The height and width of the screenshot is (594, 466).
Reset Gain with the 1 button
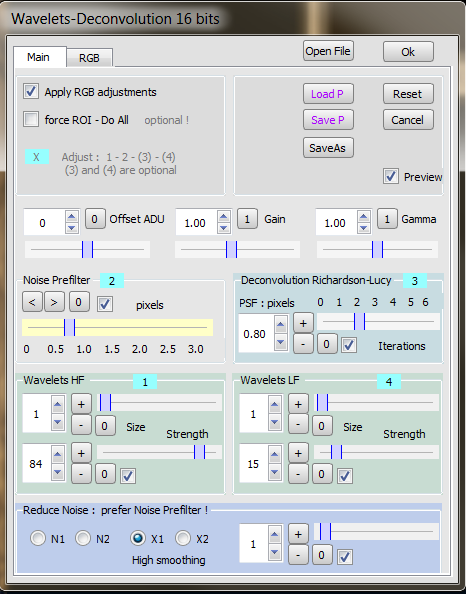[x=247, y=219]
